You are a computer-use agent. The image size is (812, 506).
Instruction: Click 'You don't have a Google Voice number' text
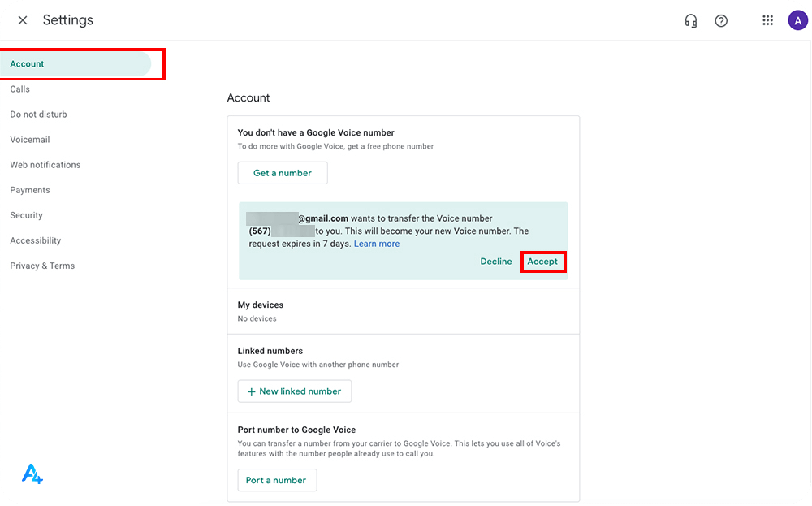tap(316, 132)
